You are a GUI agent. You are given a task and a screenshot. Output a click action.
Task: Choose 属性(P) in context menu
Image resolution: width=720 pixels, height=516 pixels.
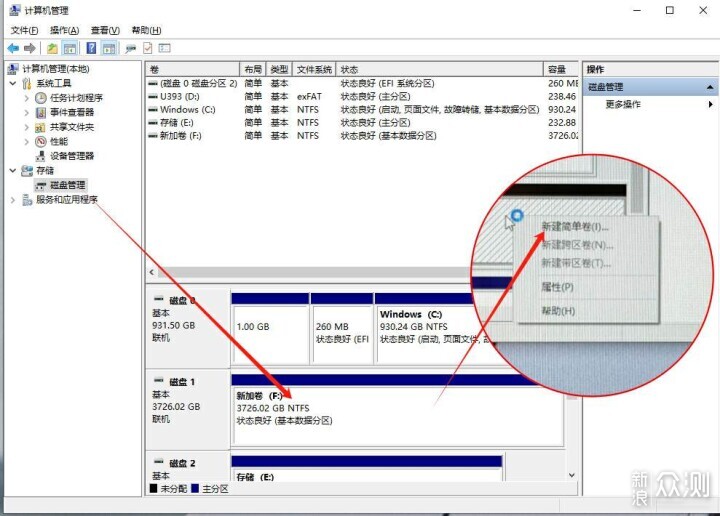tap(557, 287)
